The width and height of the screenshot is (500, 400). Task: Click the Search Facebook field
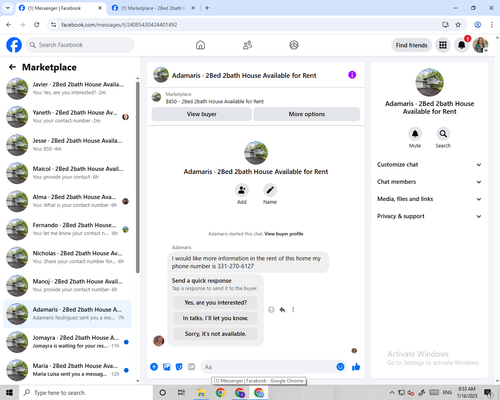coord(80,45)
